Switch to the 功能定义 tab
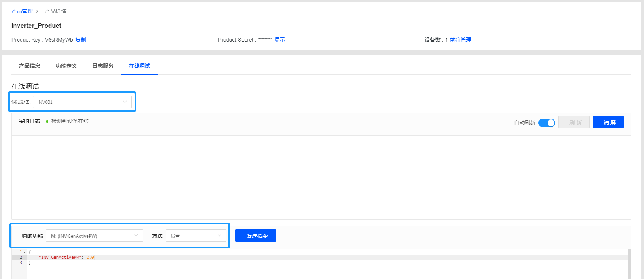This screenshot has height=279, width=644. click(66, 66)
